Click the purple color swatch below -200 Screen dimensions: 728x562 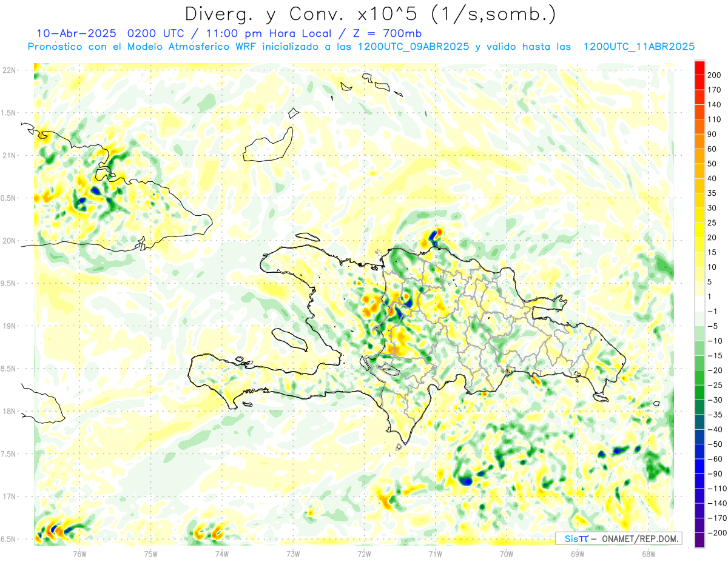pyautogui.click(x=699, y=540)
